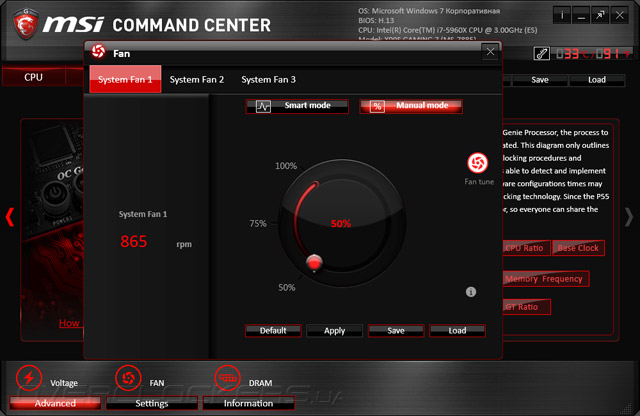This screenshot has height=416, width=640.
Task: Click Save button in main window top bar
Action: 540,80
